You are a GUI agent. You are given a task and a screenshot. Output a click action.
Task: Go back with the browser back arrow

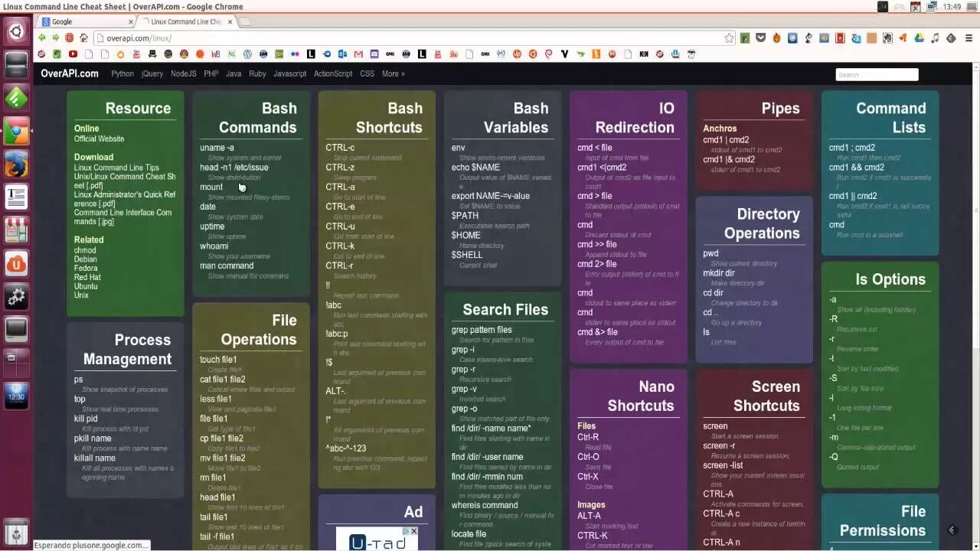tap(42, 37)
